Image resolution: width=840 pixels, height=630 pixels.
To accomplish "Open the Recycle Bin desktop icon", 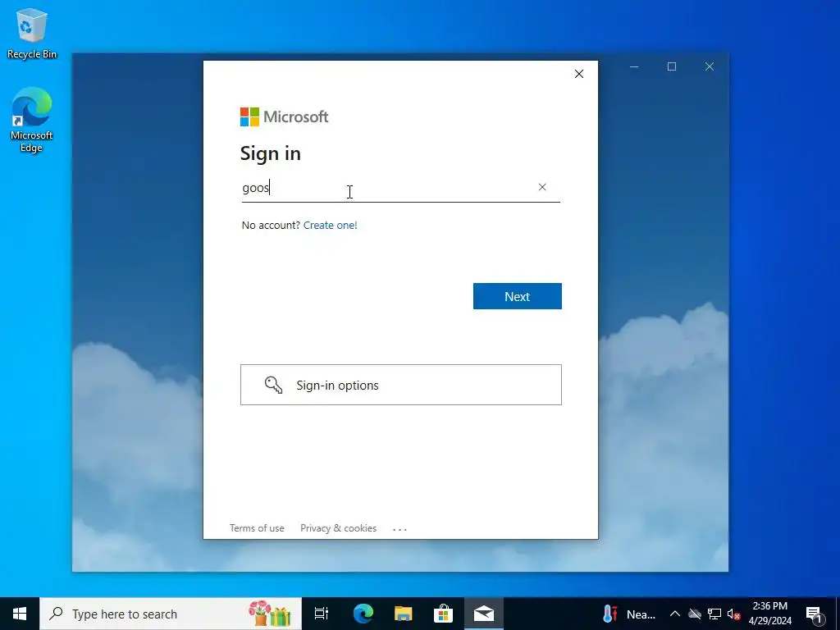I will [x=32, y=34].
